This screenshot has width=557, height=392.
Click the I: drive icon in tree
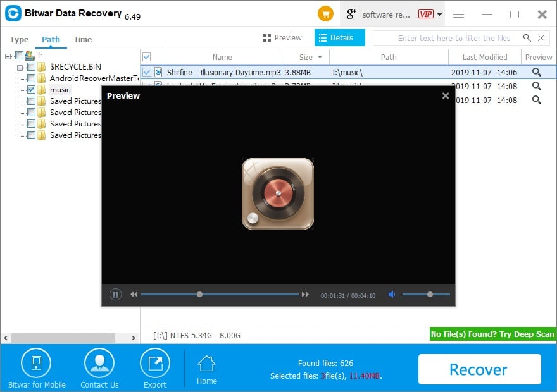coord(30,56)
